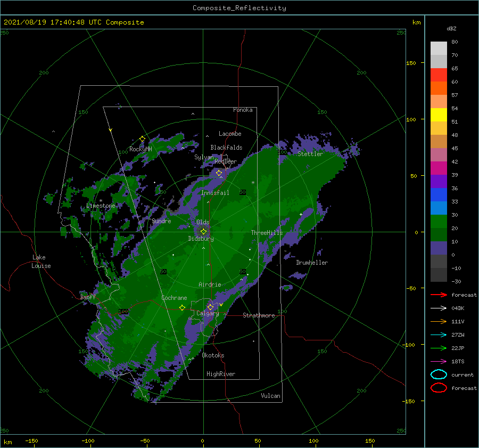Click the 100 label on right axis
The height and width of the screenshot is (448, 479).
coord(411,119)
